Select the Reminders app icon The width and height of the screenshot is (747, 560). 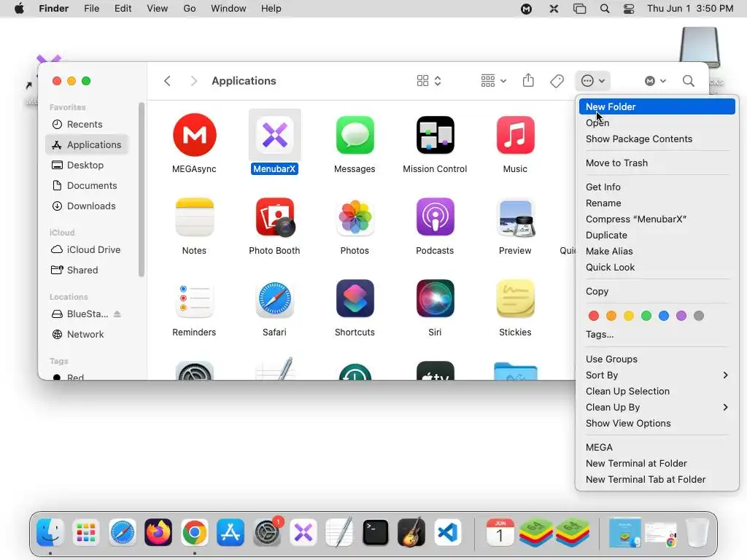pyautogui.click(x=194, y=299)
